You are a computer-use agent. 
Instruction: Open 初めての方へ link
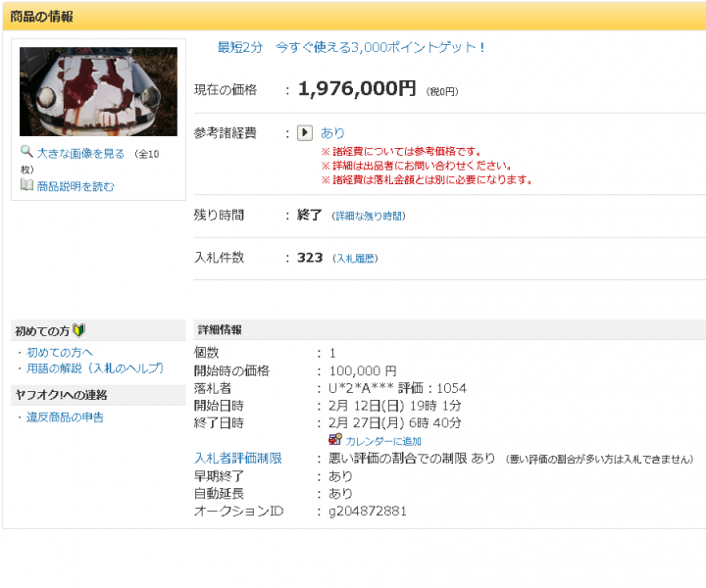[x=60, y=352]
